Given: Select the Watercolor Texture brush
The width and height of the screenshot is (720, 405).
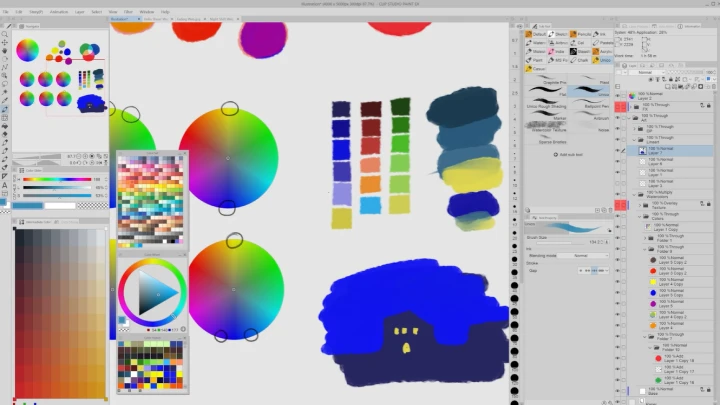Looking at the screenshot, I should click(546, 126).
